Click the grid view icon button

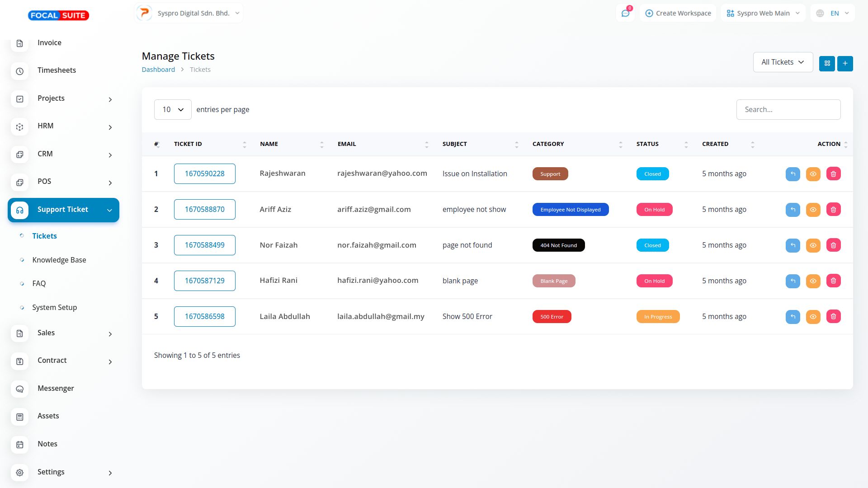pos(827,64)
